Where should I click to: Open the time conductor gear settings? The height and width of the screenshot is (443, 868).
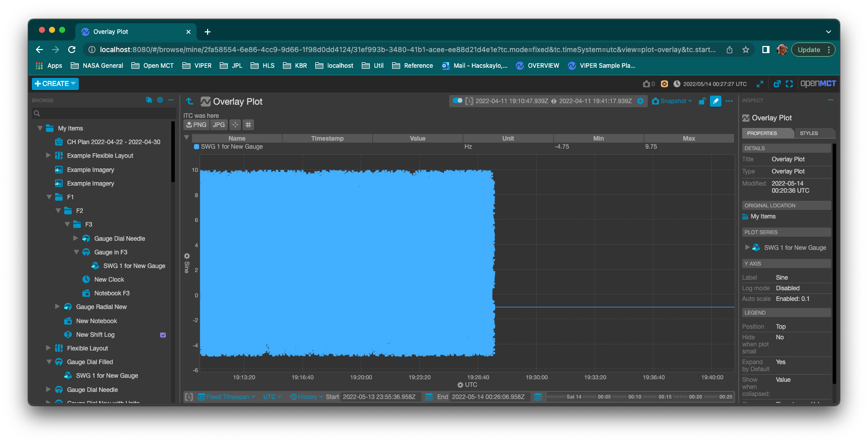point(640,101)
